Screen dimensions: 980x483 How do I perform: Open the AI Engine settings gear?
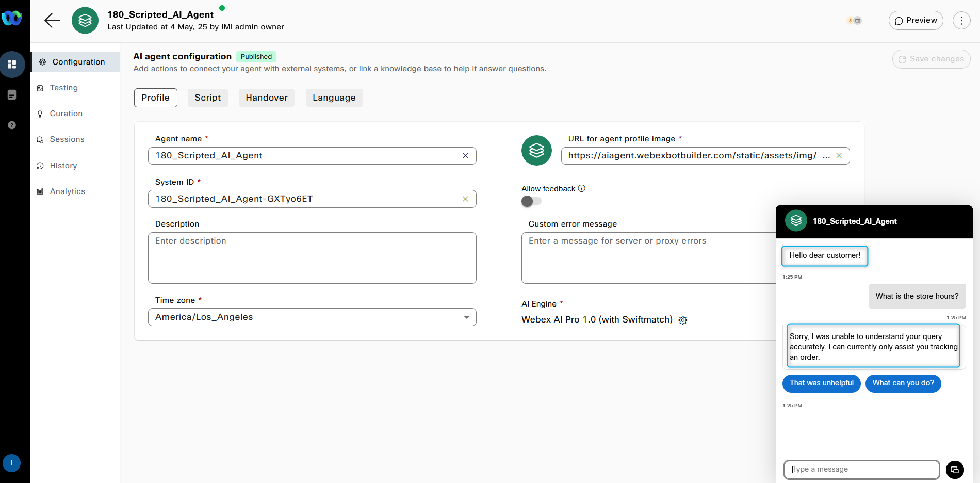coord(683,320)
